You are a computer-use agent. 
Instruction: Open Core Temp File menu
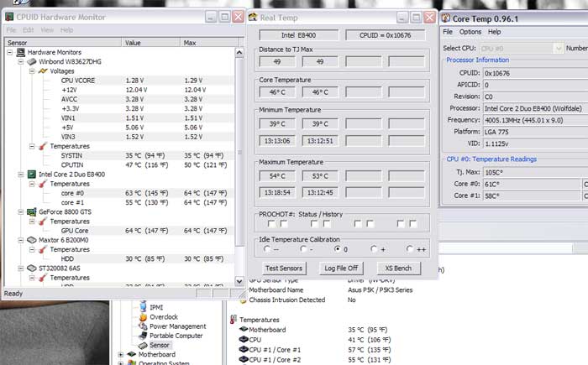click(x=448, y=32)
